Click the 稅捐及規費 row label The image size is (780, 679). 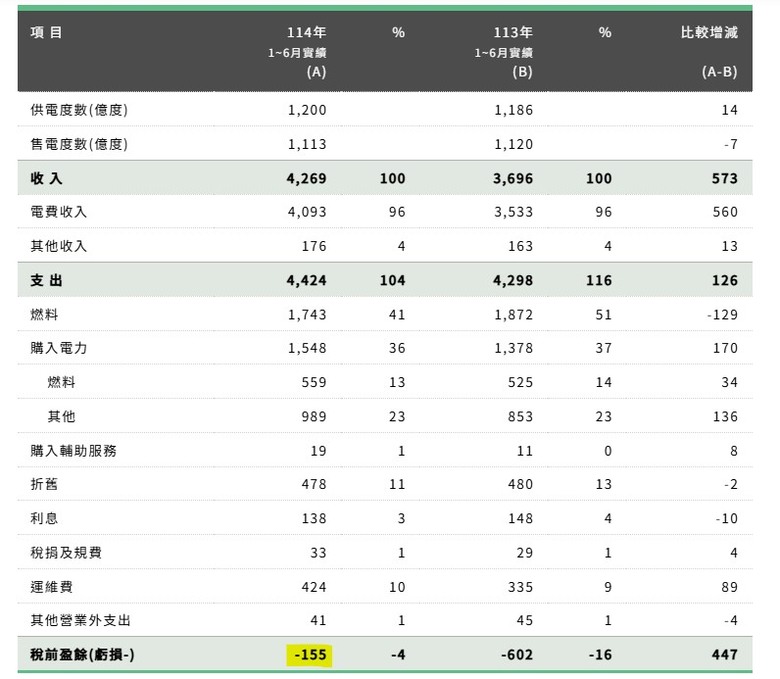tap(66, 553)
